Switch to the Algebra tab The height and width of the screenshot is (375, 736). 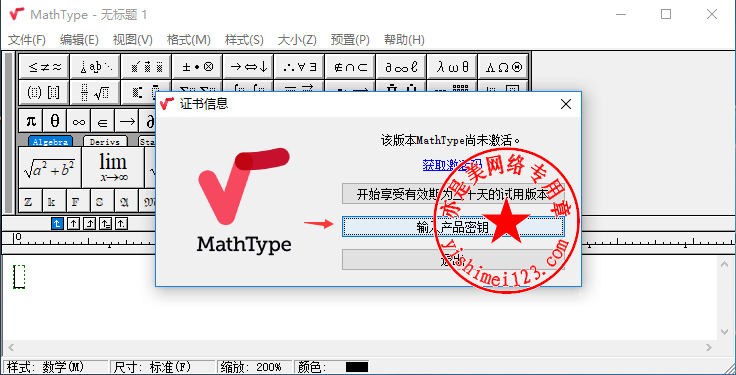pos(50,141)
